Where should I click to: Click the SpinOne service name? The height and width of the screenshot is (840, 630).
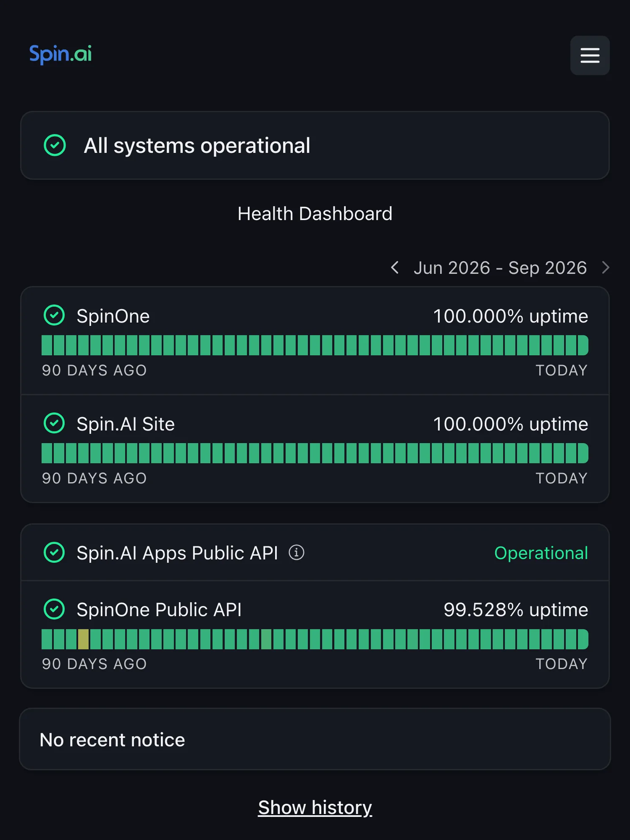click(113, 316)
